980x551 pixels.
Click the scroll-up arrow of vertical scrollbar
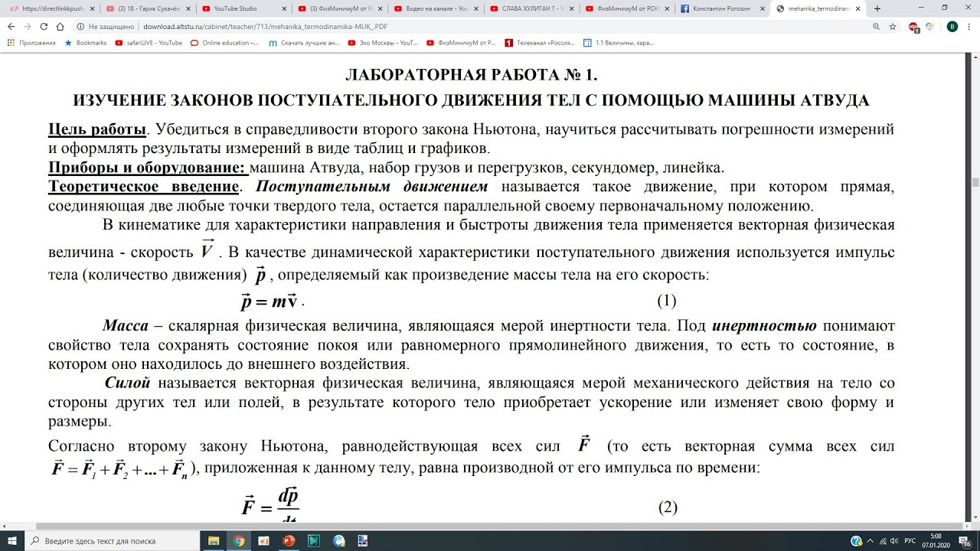pos(975,57)
